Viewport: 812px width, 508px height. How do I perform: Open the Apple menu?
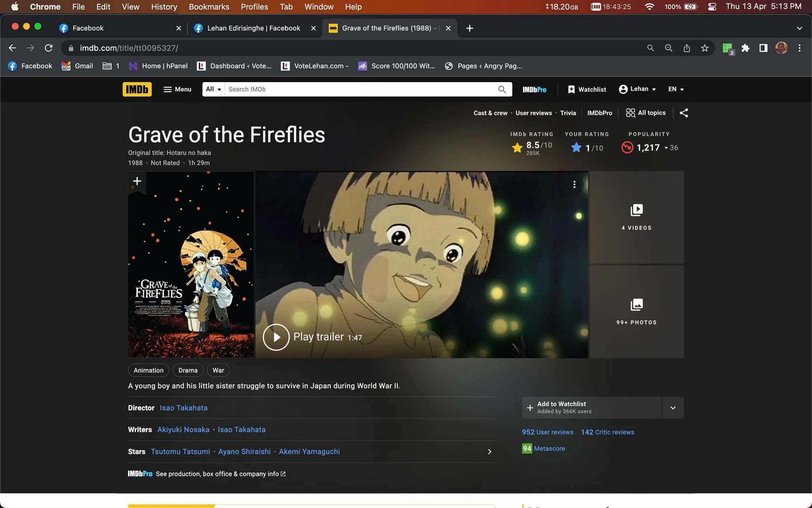(x=15, y=7)
